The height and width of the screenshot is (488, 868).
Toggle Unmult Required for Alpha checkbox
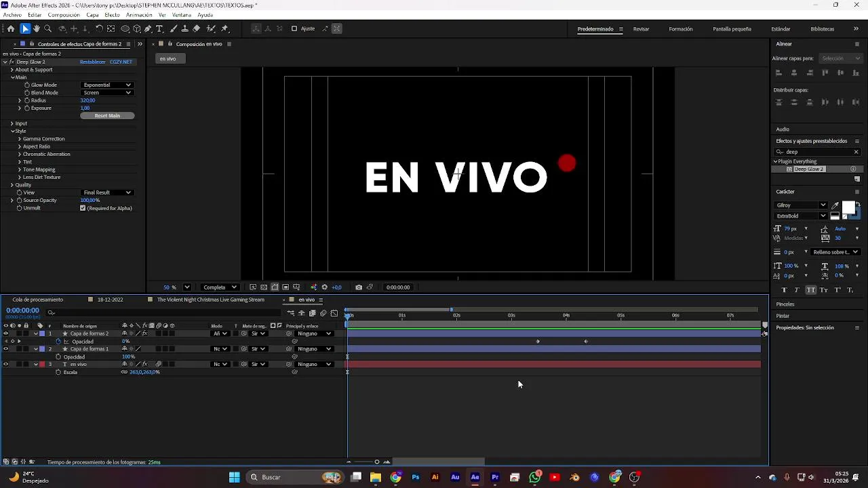coord(83,208)
